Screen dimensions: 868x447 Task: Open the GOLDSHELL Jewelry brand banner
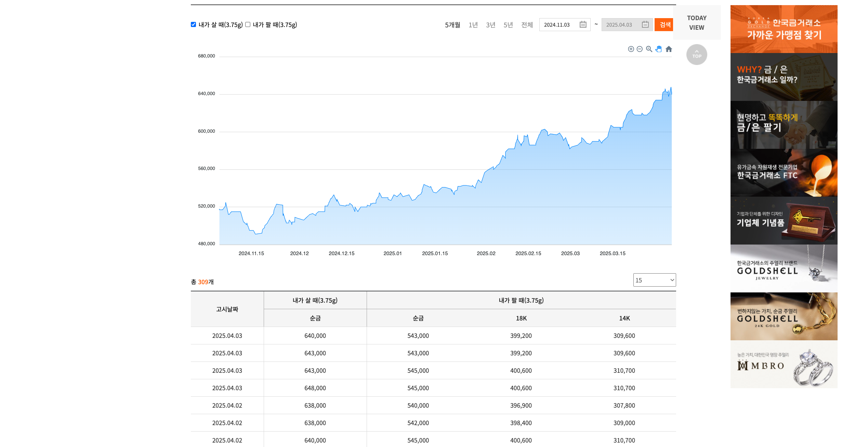(x=784, y=268)
